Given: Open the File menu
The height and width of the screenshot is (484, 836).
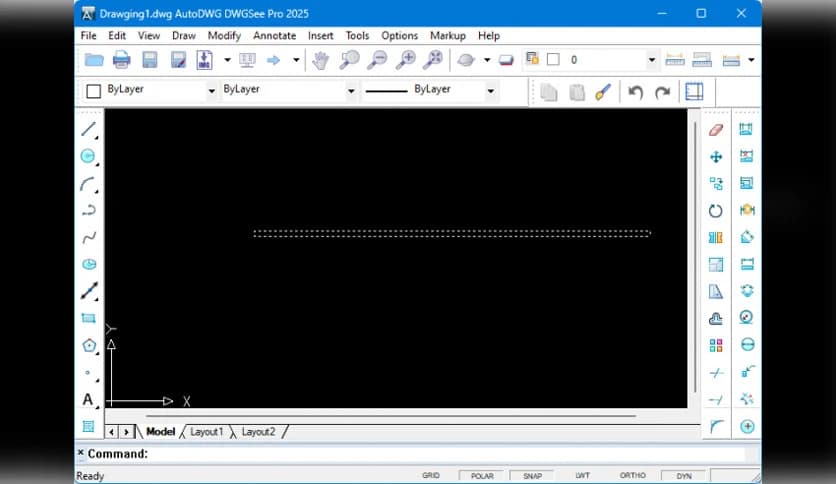Looking at the screenshot, I should pyautogui.click(x=89, y=36).
